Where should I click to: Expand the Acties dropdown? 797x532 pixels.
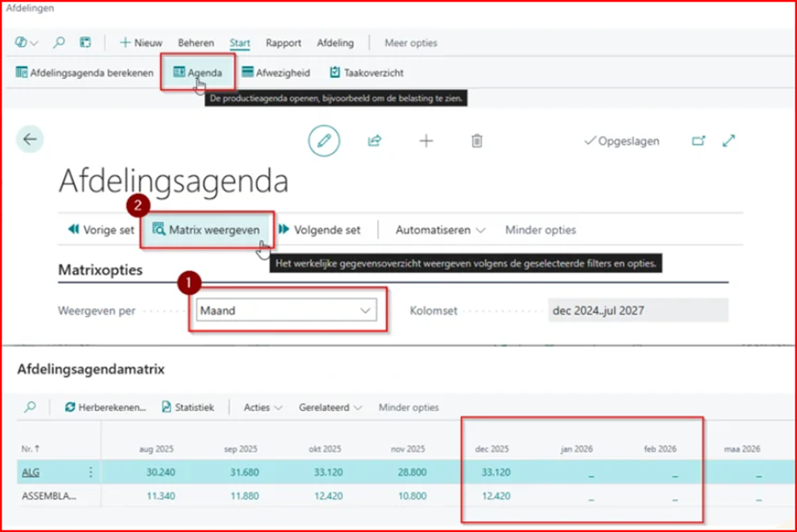coord(263,407)
